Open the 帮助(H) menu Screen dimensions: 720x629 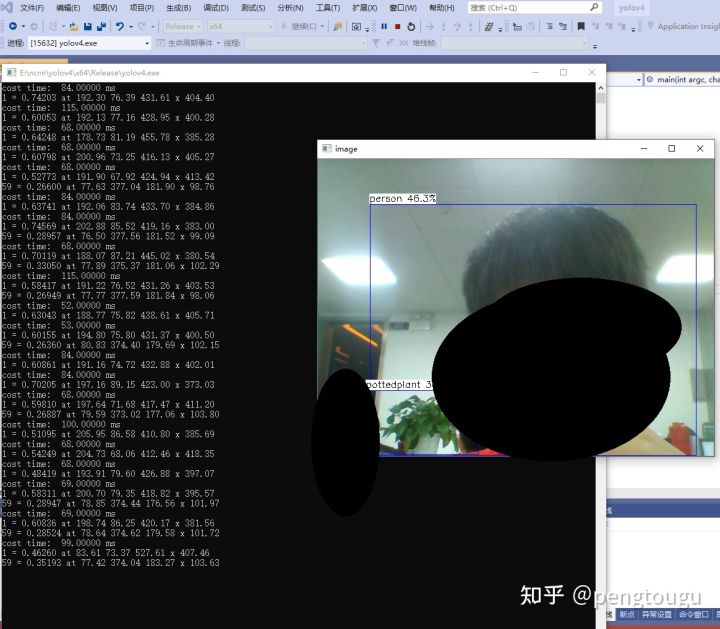coord(441,8)
